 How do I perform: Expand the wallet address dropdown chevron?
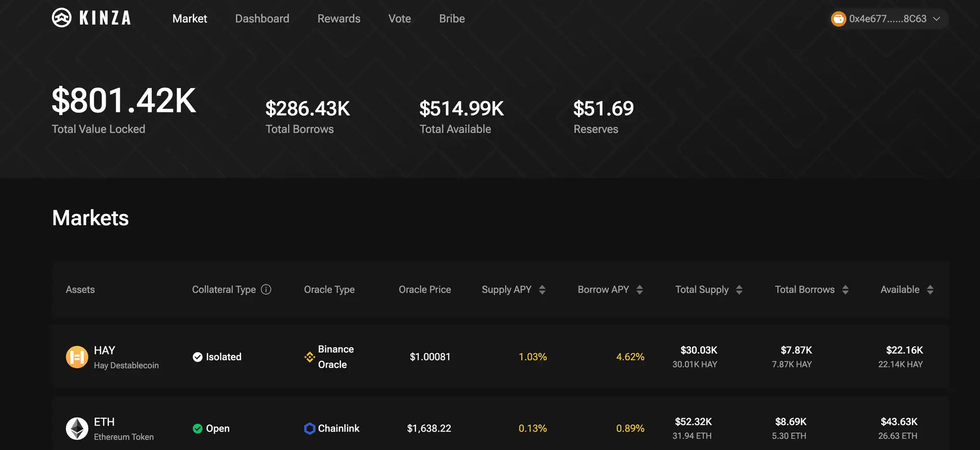point(937,19)
